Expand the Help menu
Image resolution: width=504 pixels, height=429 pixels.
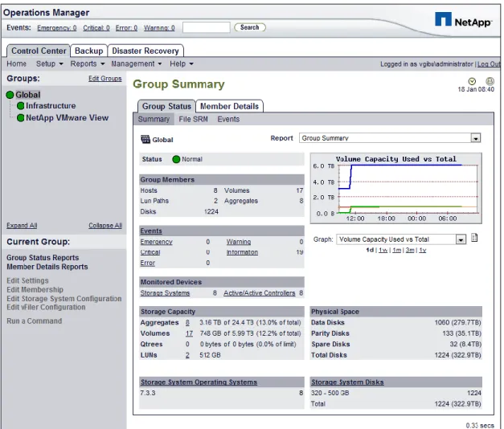[182, 63]
